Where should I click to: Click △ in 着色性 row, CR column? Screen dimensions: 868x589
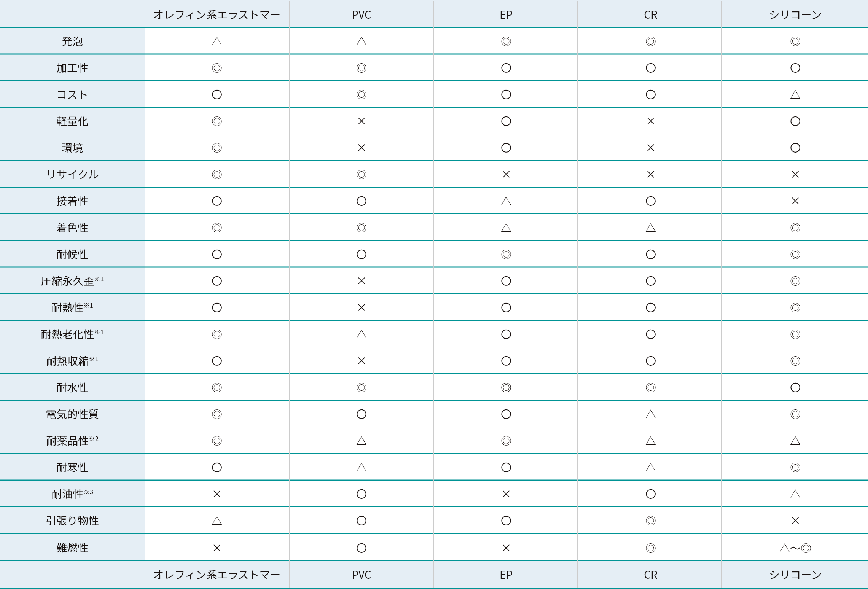(651, 228)
